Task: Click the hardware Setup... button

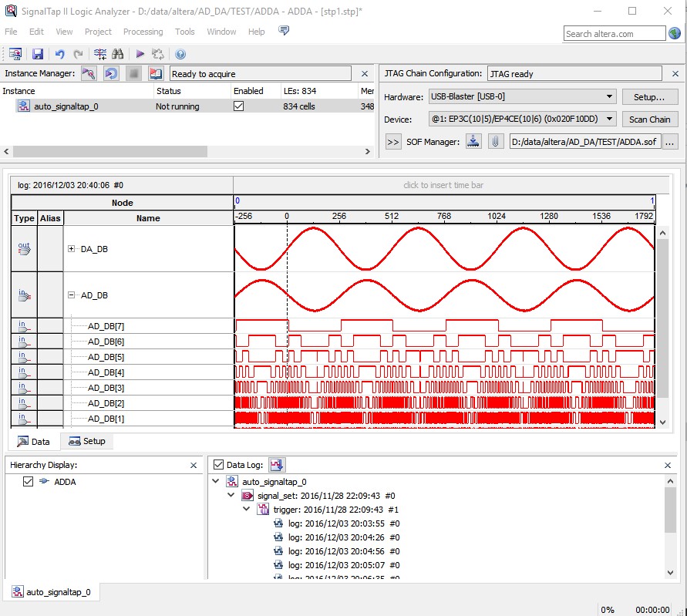Action: 649,97
